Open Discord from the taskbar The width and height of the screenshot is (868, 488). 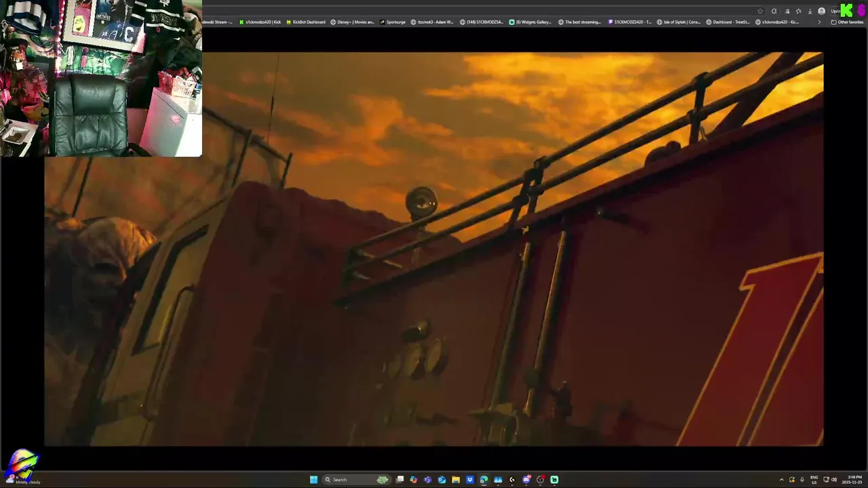click(x=526, y=479)
